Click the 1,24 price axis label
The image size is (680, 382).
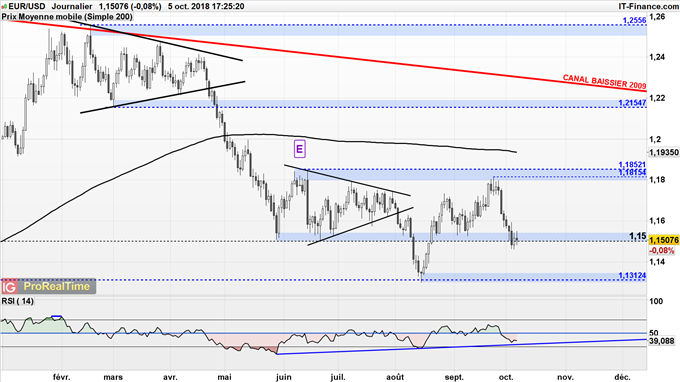[x=657, y=57]
